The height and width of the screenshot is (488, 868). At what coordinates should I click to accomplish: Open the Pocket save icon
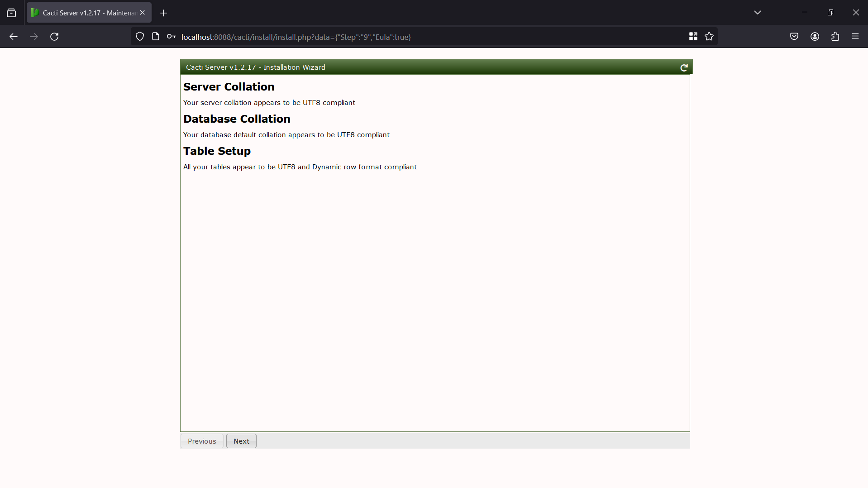[x=794, y=37]
